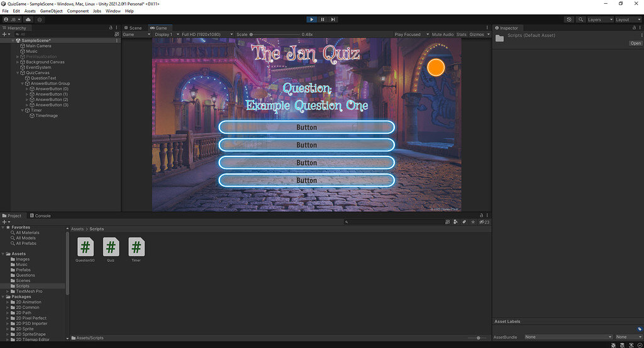Click the Project icon size slider
This screenshot has height=348, width=644.
(478, 338)
